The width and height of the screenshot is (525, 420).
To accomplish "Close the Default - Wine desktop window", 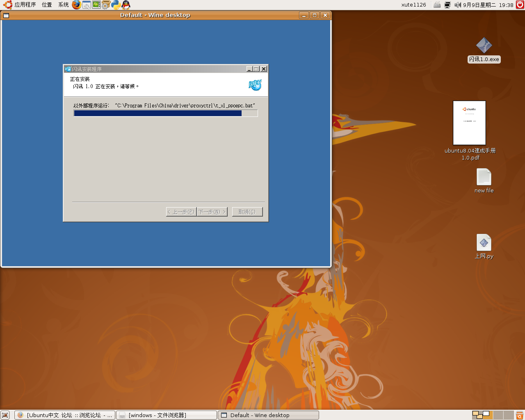I will (x=325, y=16).
